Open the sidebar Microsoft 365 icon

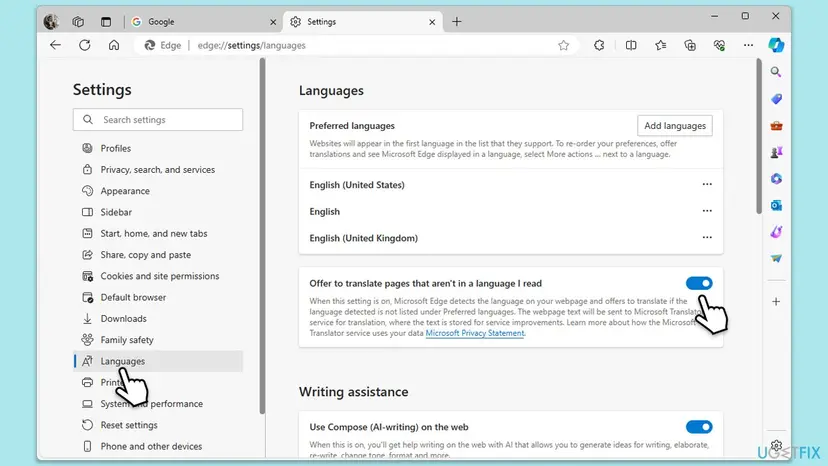coord(776,179)
